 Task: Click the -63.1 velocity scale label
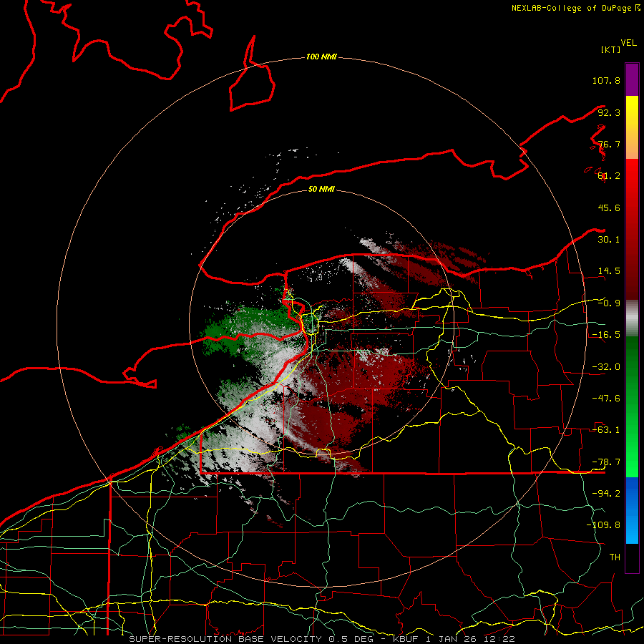606,430
